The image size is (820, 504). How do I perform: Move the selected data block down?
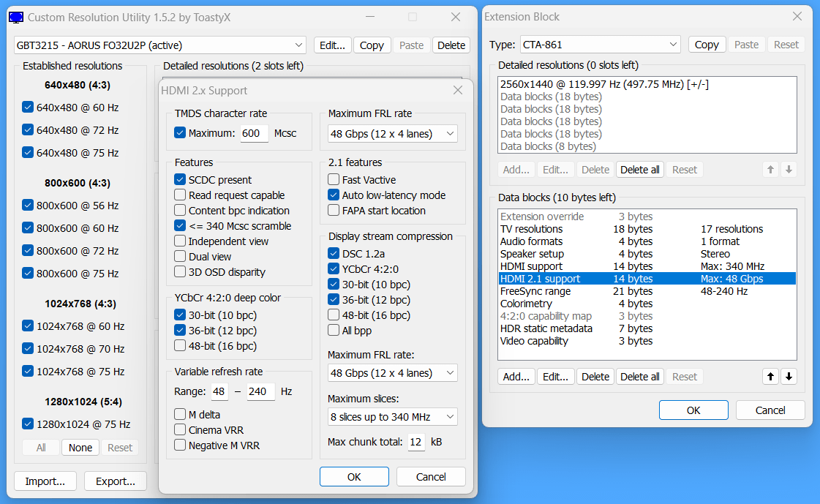(x=789, y=377)
